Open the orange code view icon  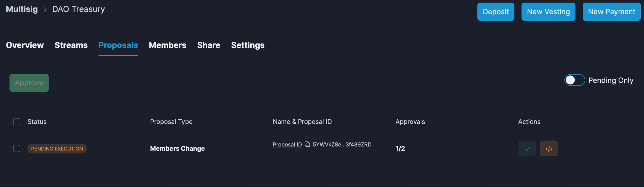pyautogui.click(x=549, y=149)
